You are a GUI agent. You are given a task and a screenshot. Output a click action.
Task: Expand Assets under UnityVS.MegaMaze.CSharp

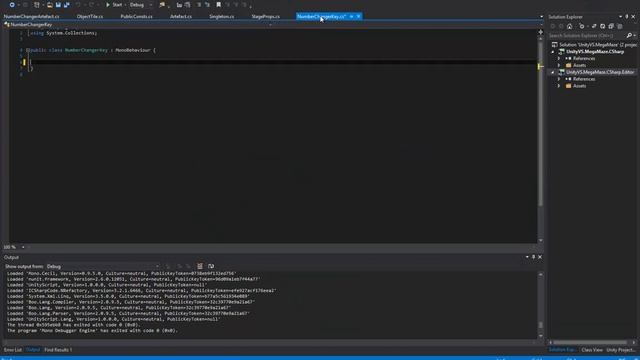tap(559, 65)
